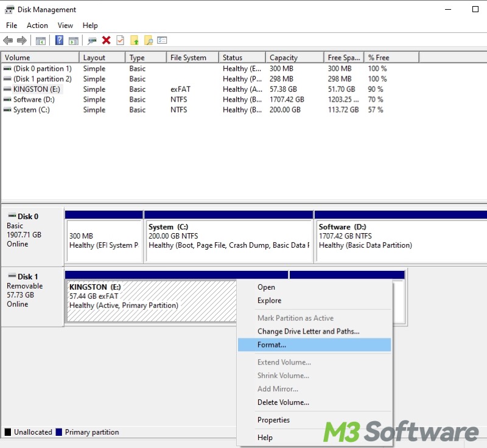Sort by the Status column header
The width and height of the screenshot is (487, 448).
click(242, 58)
